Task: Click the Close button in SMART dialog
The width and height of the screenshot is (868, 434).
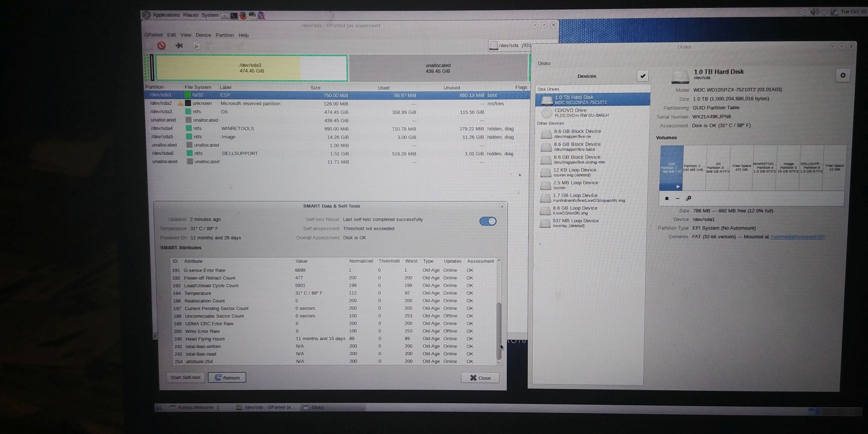Action: coord(480,378)
